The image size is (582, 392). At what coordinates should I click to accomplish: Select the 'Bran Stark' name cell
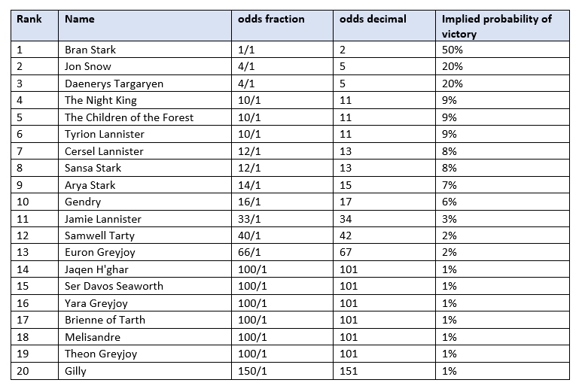pyautogui.click(x=90, y=50)
